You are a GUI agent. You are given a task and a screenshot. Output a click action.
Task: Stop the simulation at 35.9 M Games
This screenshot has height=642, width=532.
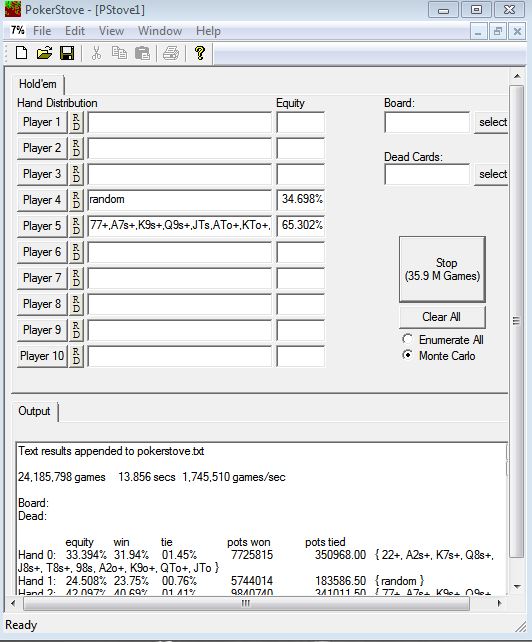(x=442, y=269)
